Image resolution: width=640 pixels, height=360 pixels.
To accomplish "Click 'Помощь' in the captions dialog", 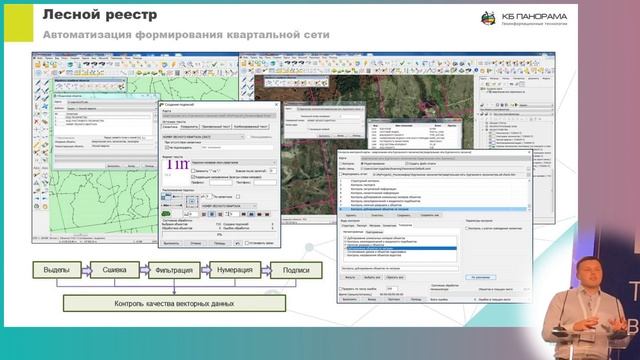I will tap(219, 243).
